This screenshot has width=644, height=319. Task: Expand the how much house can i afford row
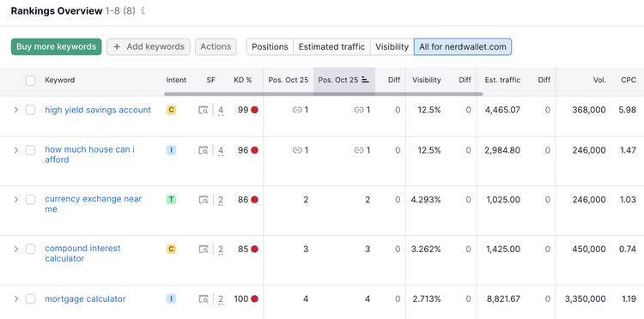pyautogui.click(x=16, y=150)
